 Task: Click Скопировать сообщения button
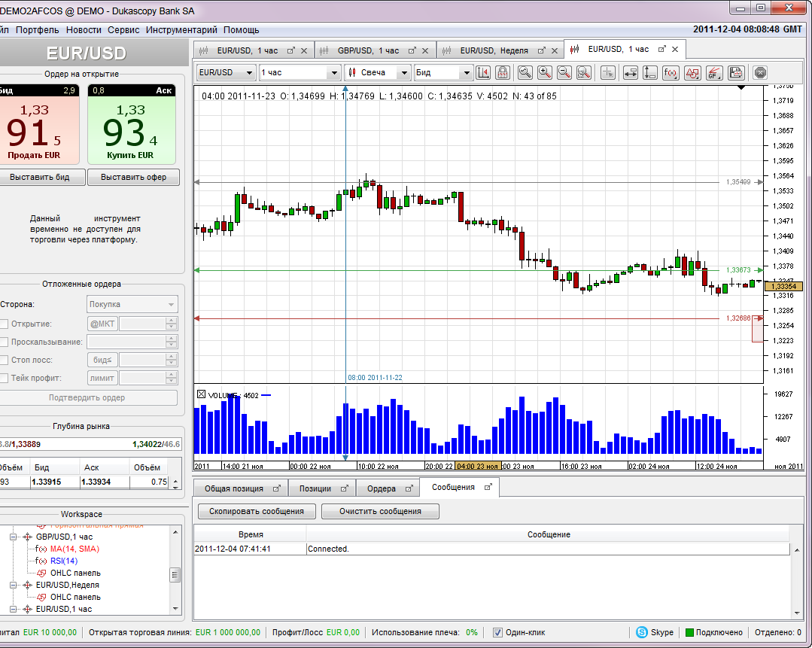pyautogui.click(x=257, y=511)
